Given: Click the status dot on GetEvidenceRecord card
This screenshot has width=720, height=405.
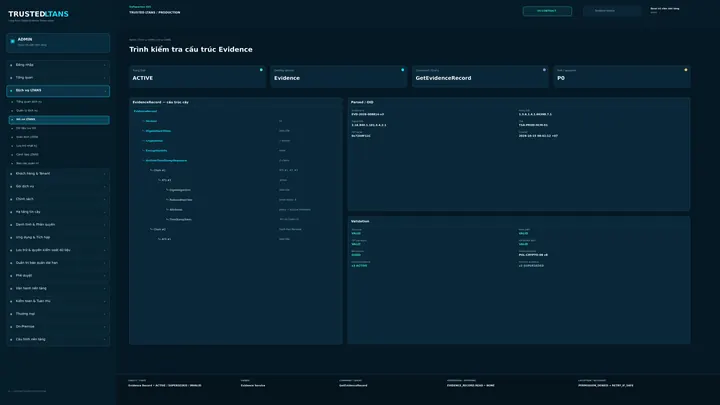Looking at the screenshot, I should point(544,70).
